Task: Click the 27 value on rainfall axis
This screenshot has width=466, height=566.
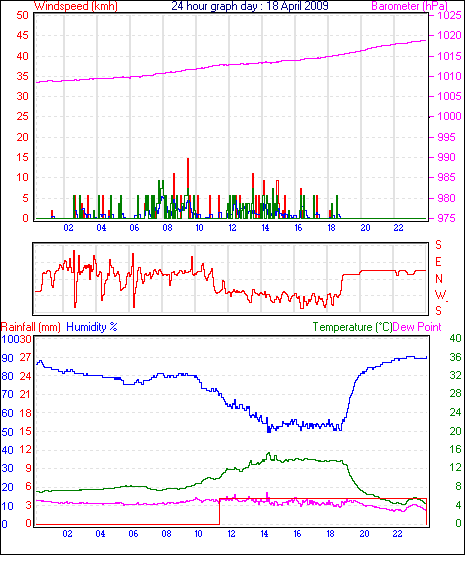Action: pyautogui.click(x=25, y=357)
